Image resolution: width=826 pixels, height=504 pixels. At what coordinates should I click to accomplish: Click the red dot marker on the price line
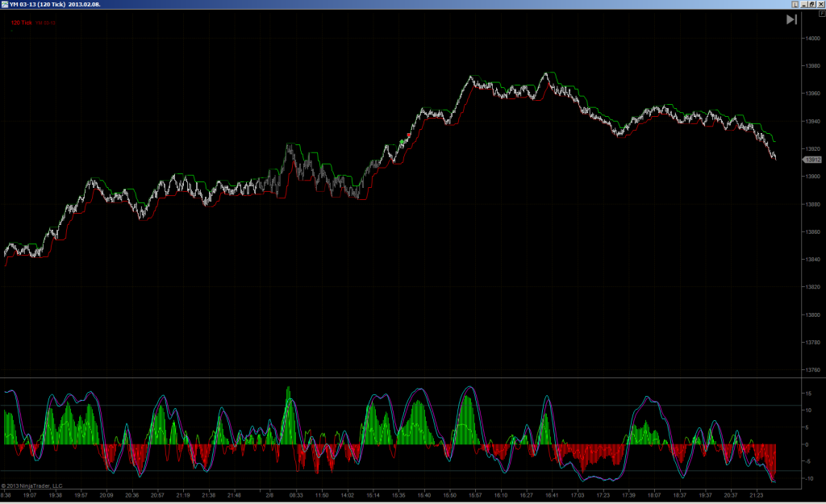click(x=409, y=135)
